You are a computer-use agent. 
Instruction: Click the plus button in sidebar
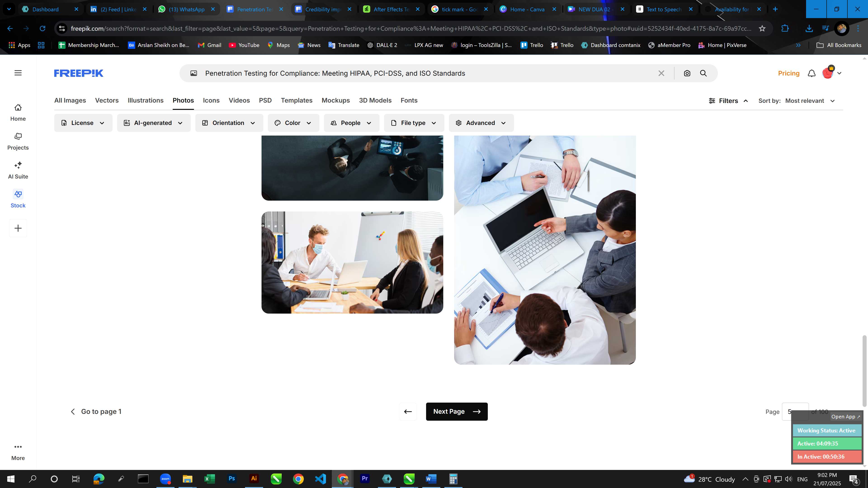18,228
